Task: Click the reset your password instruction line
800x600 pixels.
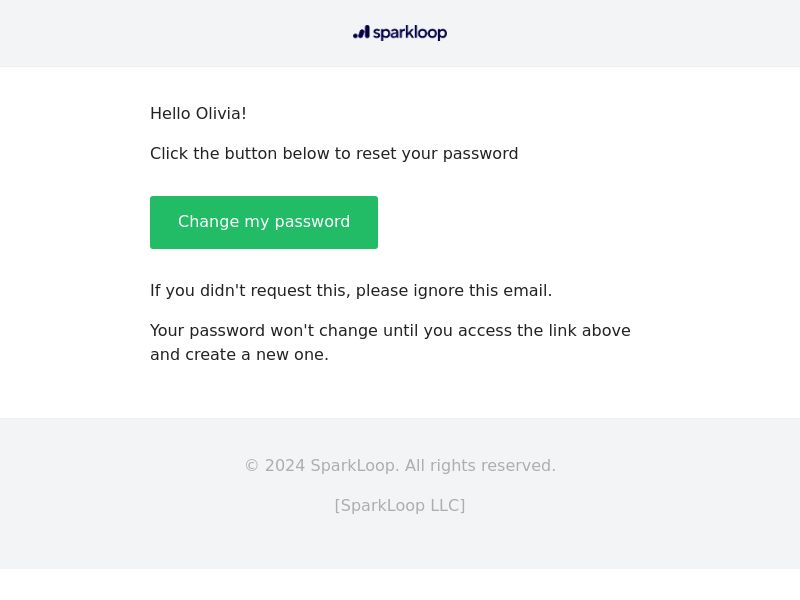Action: click(x=334, y=154)
